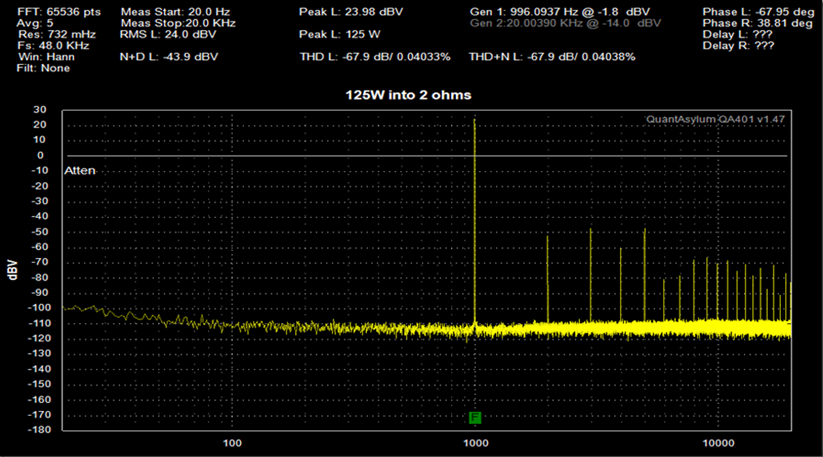
Task: Click 'Meas Start: 20.0 Hz' text
Action: pos(175,12)
